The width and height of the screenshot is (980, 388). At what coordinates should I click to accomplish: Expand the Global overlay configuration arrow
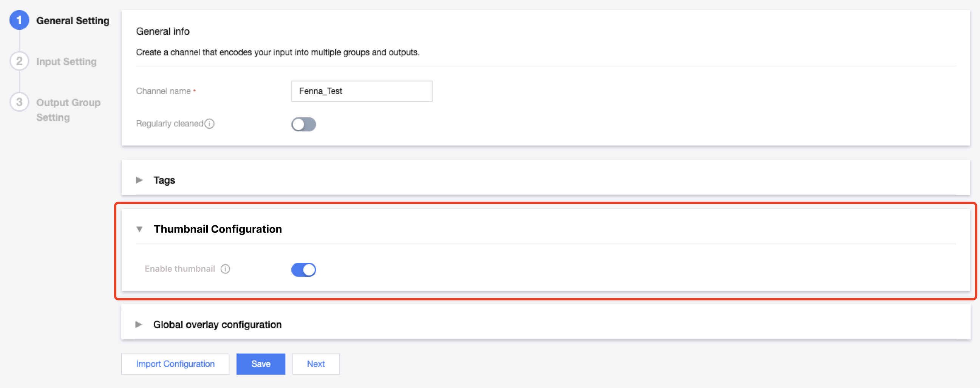pyautogui.click(x=139, y=325)
